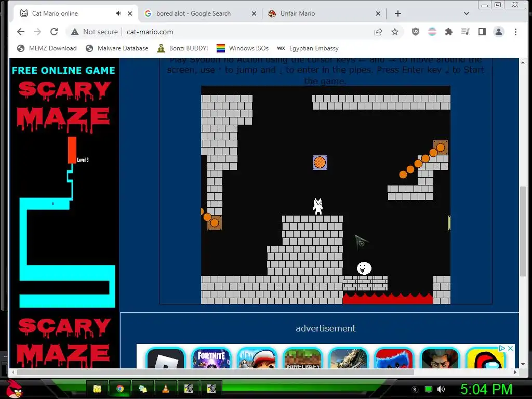Viewport: 532px width, 399px height.
Task: Open the Extensions puzzle piece menu
Action: point(448,32)
